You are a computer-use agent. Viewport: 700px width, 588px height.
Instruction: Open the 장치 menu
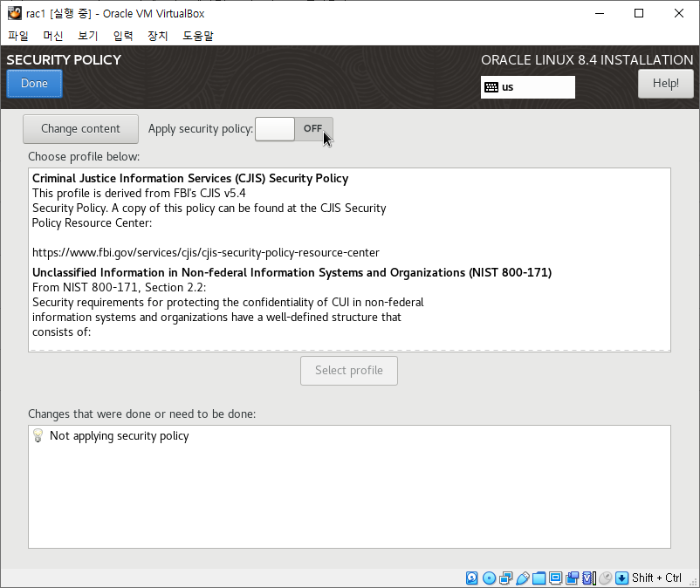(x=158, y=36)
